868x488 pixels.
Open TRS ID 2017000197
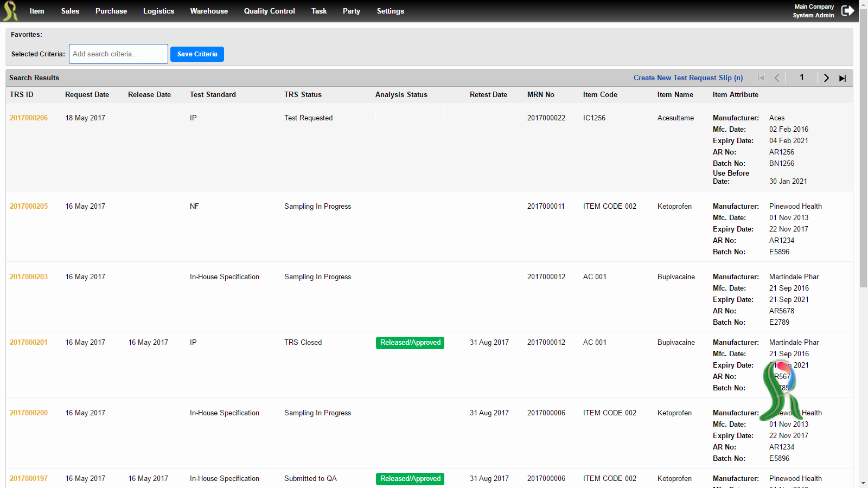[29, 478]
